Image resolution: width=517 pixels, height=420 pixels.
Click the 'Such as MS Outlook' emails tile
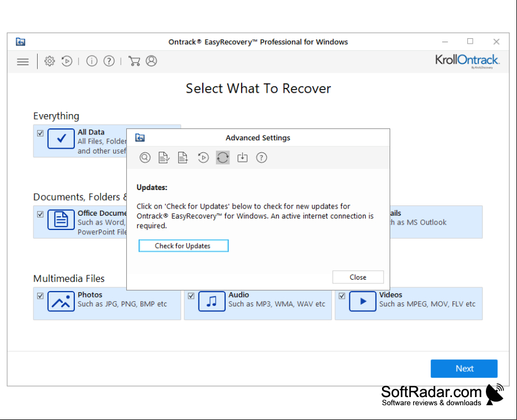[436, 222]
